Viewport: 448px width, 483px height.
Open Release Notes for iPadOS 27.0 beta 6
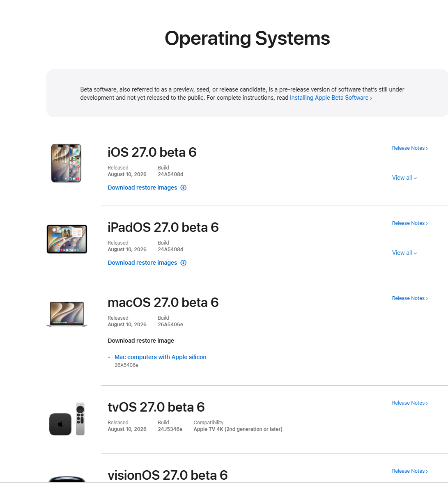coord(410,223)
